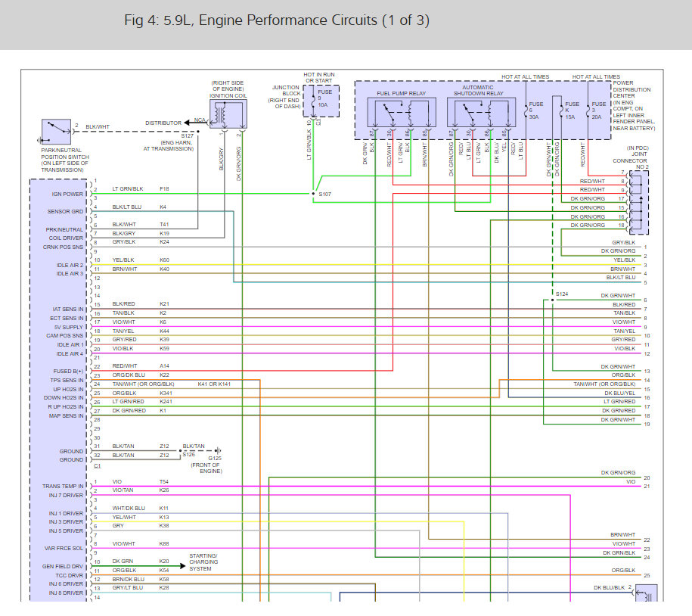Click circuit code 'T41'
Viewport: 692px width, 616px height.
[164, 225]
